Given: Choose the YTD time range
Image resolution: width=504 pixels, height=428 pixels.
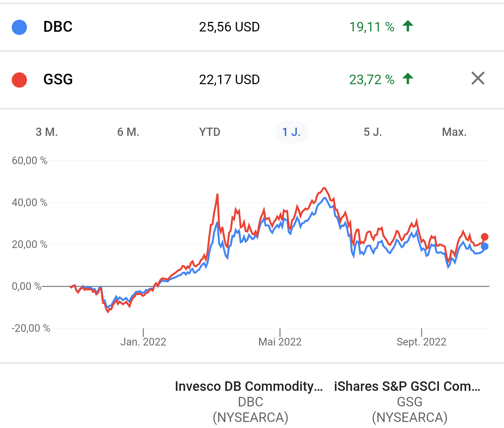Looking at the screenshot, I should [x=210, y=132].
